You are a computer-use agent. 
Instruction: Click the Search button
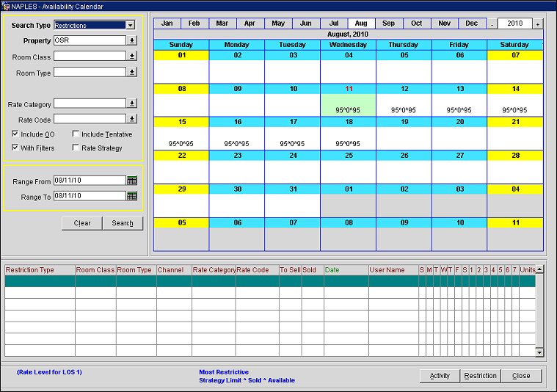tap(123, 223)
